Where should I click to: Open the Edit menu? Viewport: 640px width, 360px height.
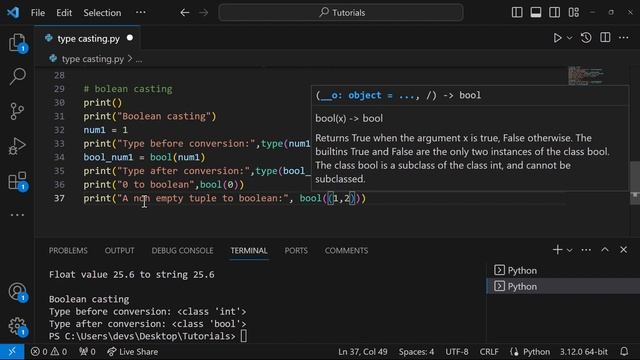pos(64,13)
